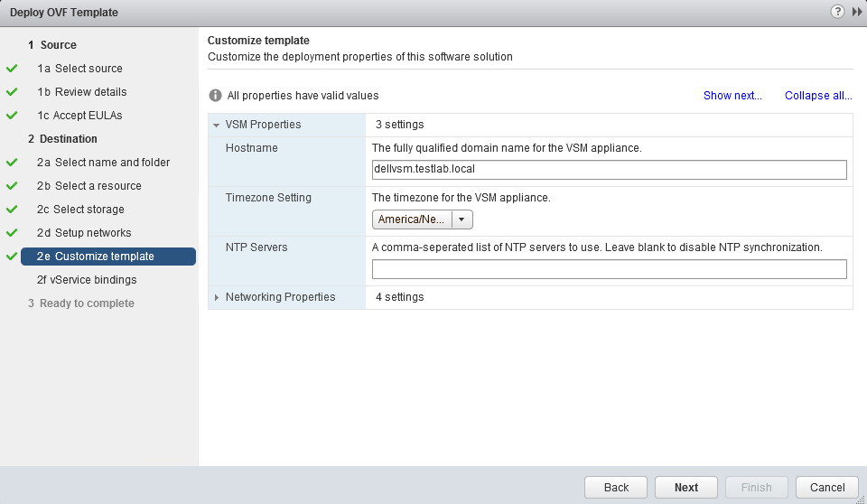Focus the NTP Servers input field

pyautogui.click(x=609, y=269)
